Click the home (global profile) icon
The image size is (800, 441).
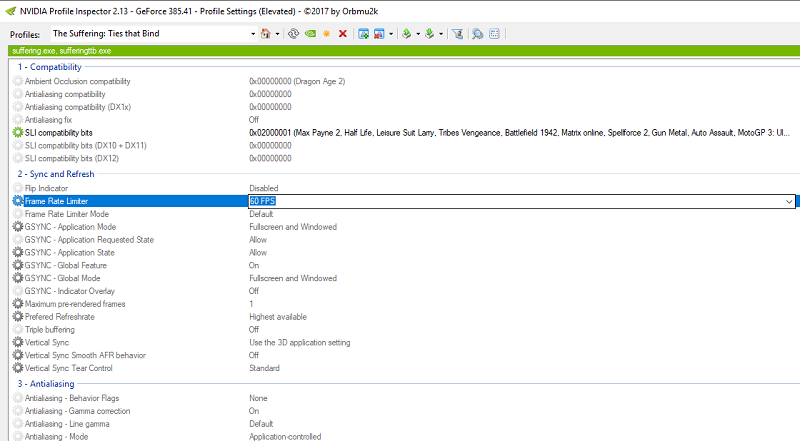click(x=266, y=34)
